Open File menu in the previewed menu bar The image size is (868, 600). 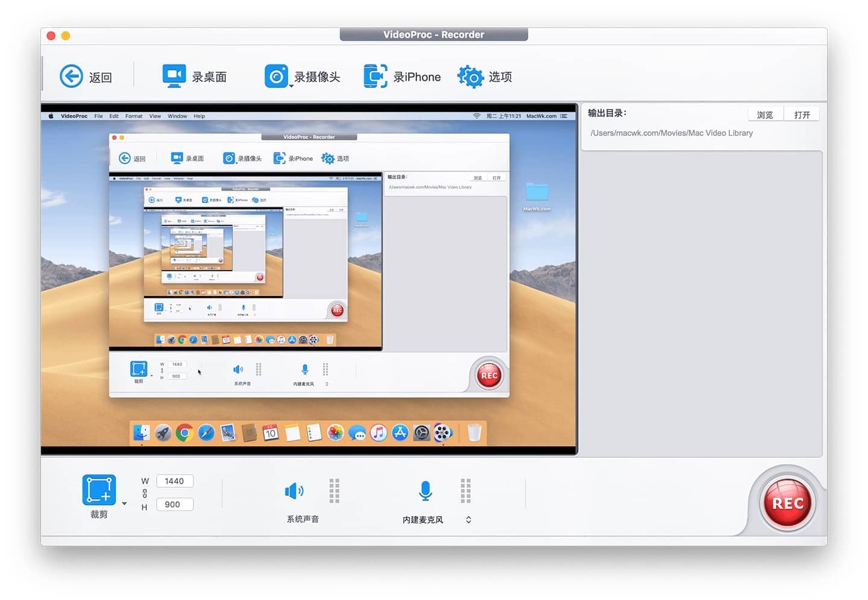coord(98,116)
